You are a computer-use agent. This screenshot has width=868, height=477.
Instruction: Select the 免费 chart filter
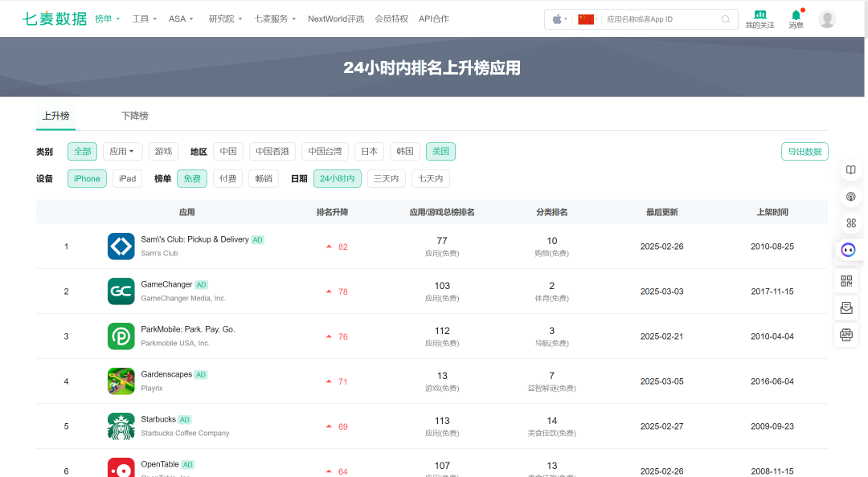pyautogui.click(x=192, y=178)
